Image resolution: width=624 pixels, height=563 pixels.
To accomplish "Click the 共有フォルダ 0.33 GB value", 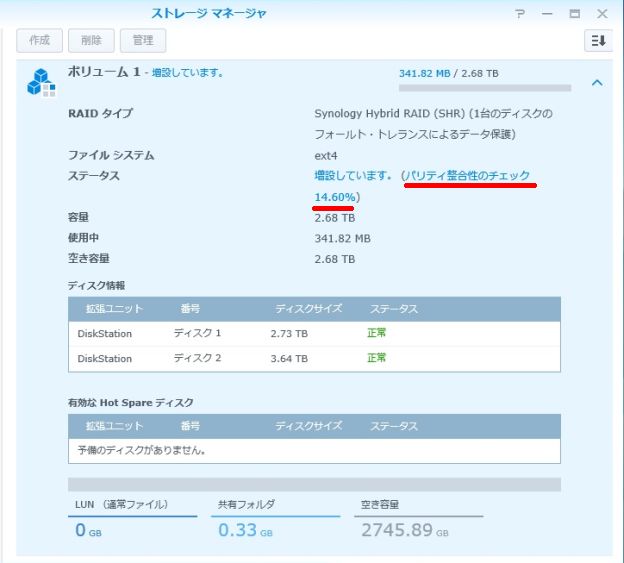I will pyautogui.click(x=246, y=530).
